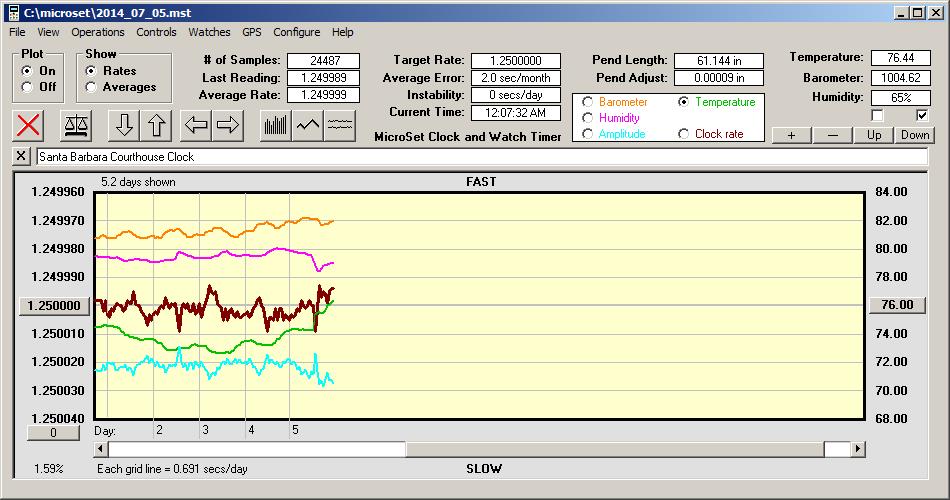Turn Plot Off radio button on
The width and height of the screenshot is (950, 500).
click(26, 87)
